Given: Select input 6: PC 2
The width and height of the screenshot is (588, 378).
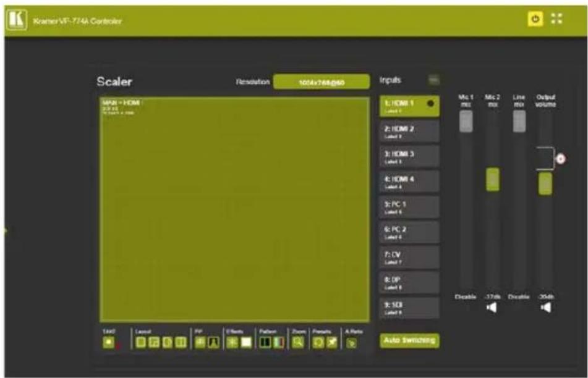Looking at the screenshot, I should pos(409,232).
